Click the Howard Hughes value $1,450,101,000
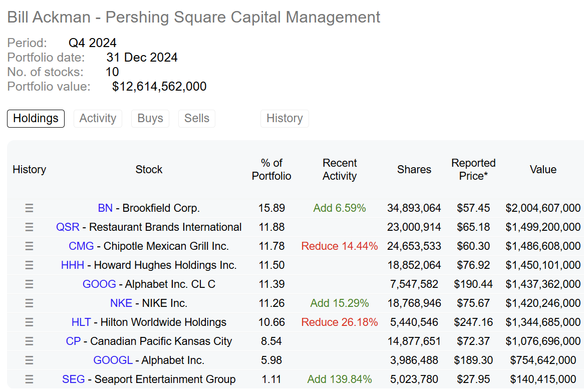This screenshot has width=584, height=392. (543, 265)
